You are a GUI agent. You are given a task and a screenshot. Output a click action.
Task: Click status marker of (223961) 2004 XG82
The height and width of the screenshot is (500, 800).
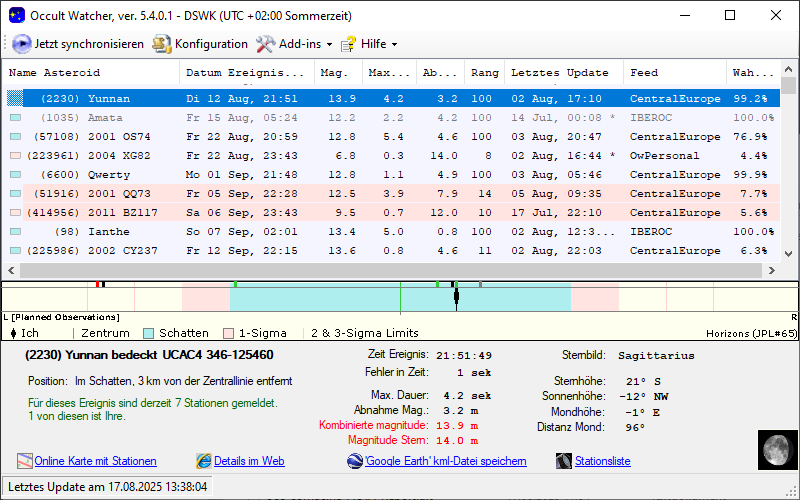(15, 156)
